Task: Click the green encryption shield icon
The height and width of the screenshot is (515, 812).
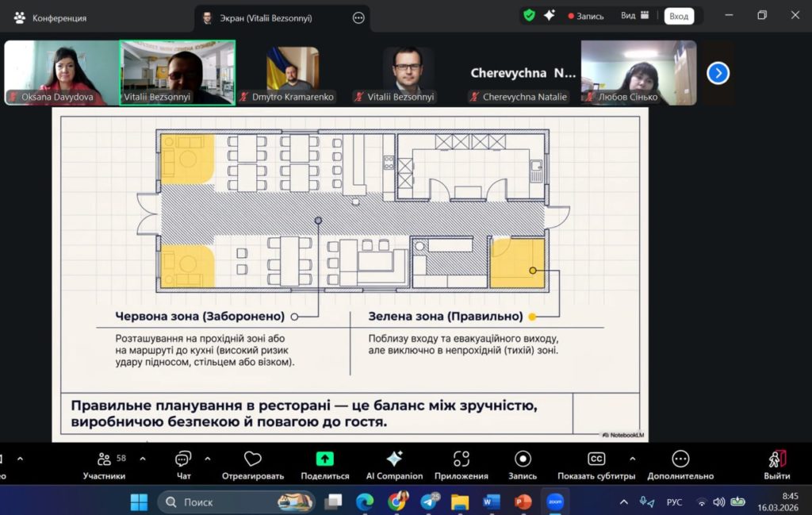Action: [529, 15]
